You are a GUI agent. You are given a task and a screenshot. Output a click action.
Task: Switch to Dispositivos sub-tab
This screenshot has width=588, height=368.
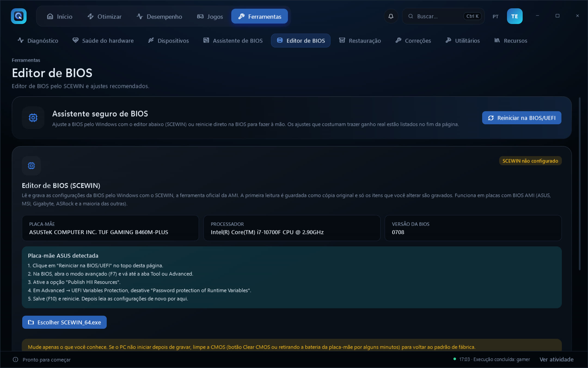point(168,41)
